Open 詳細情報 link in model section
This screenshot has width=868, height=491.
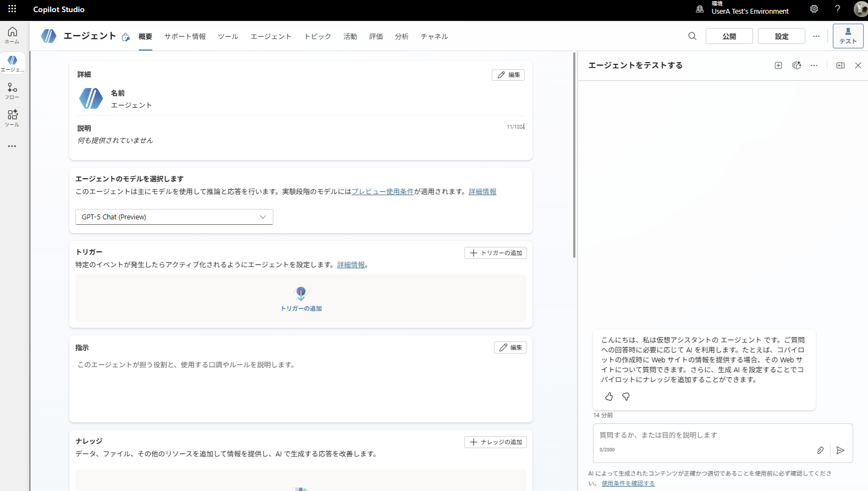tap(482, 192)
